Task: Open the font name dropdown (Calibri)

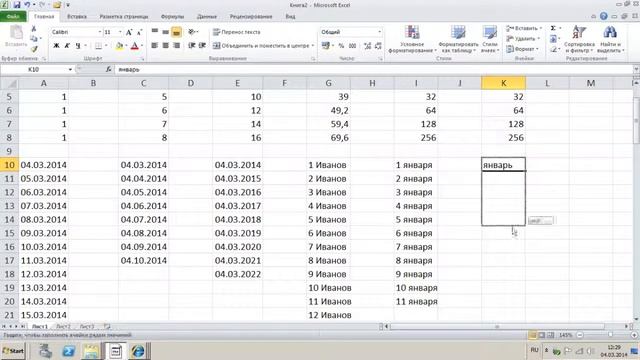Action: [100, 32]
